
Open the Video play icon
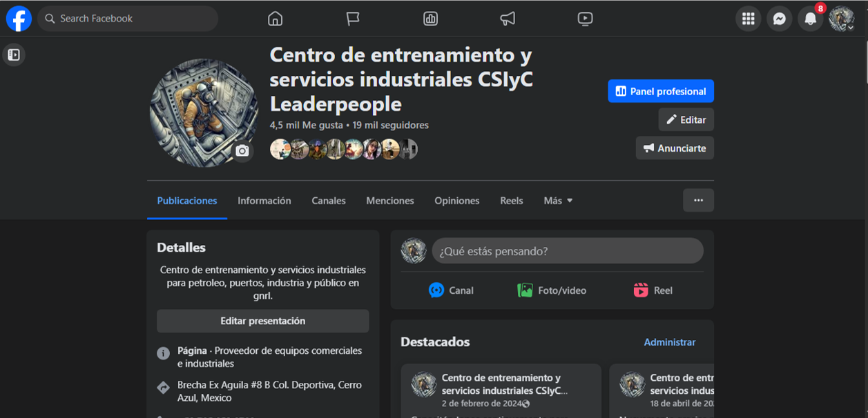pos(585,19)
